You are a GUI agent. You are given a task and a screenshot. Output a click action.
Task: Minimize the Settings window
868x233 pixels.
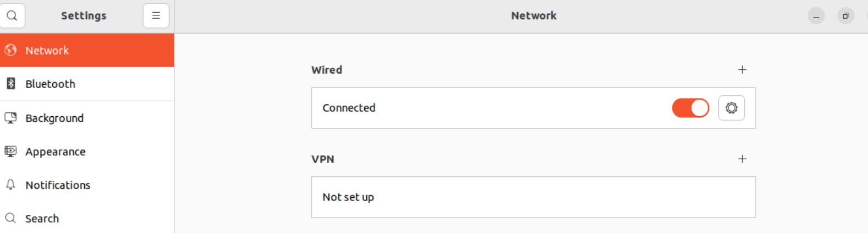(x=816, y=16)
